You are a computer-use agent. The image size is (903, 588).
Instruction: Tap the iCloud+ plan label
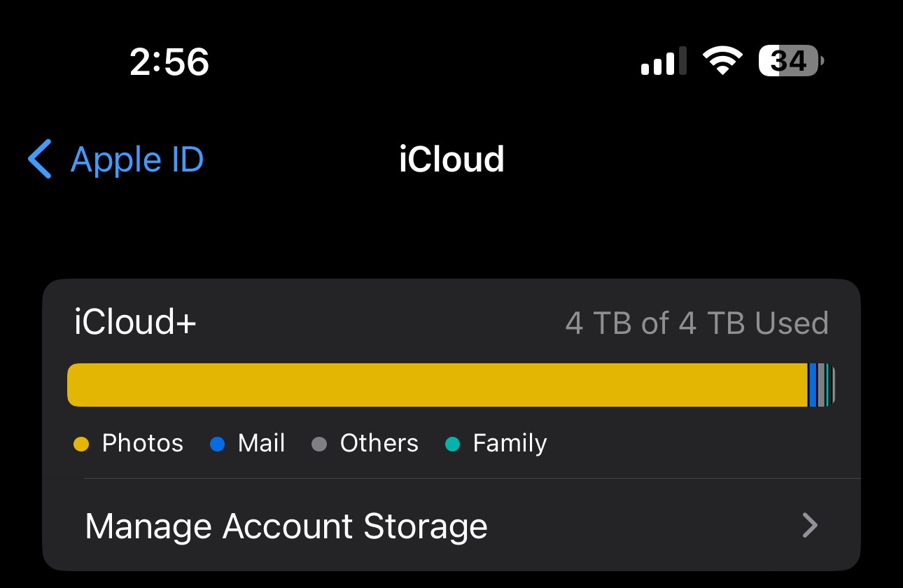pyautogui.click(x=135, y=323)
